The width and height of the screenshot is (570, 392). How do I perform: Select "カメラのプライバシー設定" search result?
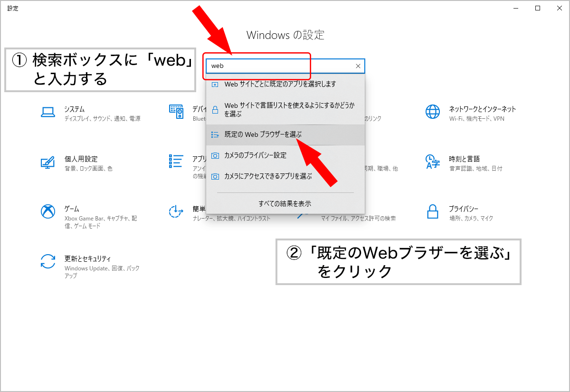[285, 155]
